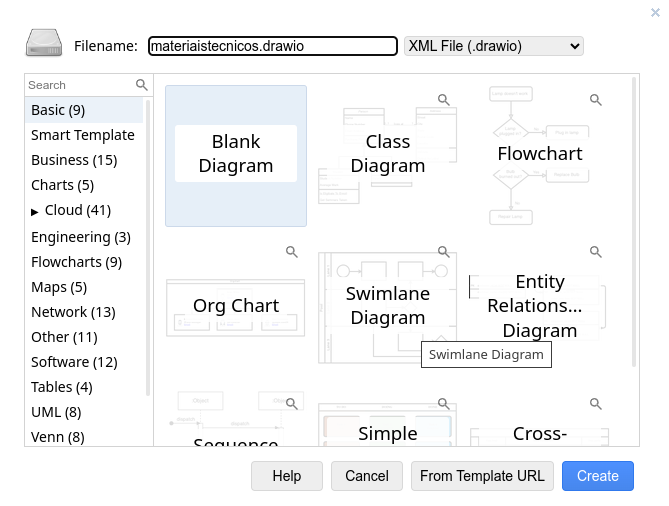This screenshot has height=506, width=669.
Task: Open the Network (13) template category
Action: [73, 312]
